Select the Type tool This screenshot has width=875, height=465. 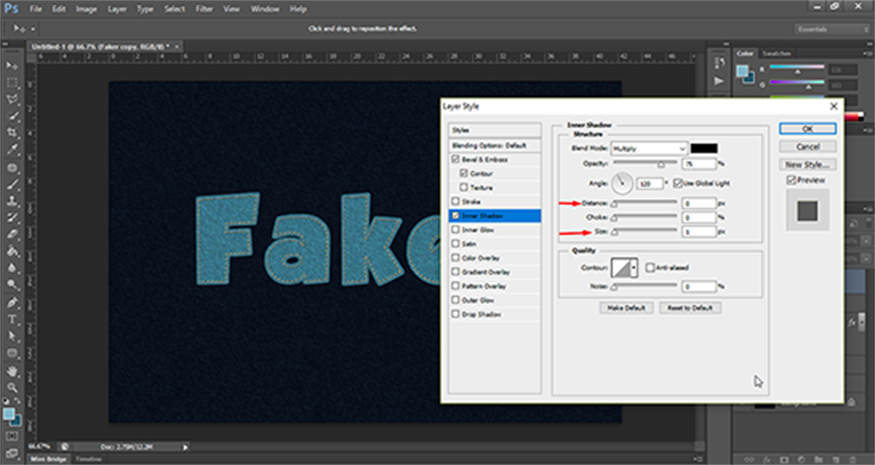[12, 320]
